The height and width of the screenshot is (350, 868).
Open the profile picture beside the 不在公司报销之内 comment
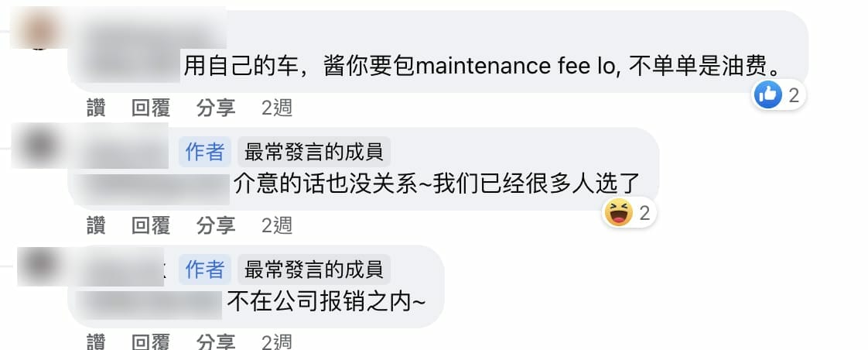(x=36, y=264)
